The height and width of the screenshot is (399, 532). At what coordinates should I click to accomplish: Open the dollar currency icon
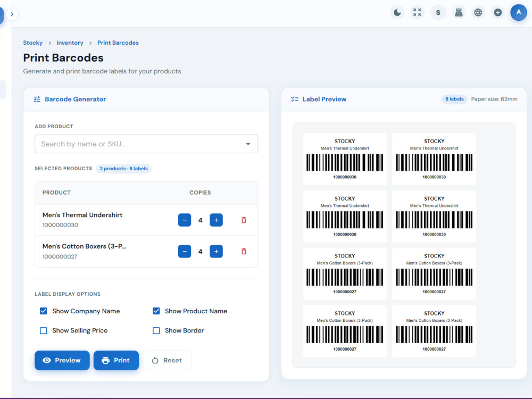[438, 13]
